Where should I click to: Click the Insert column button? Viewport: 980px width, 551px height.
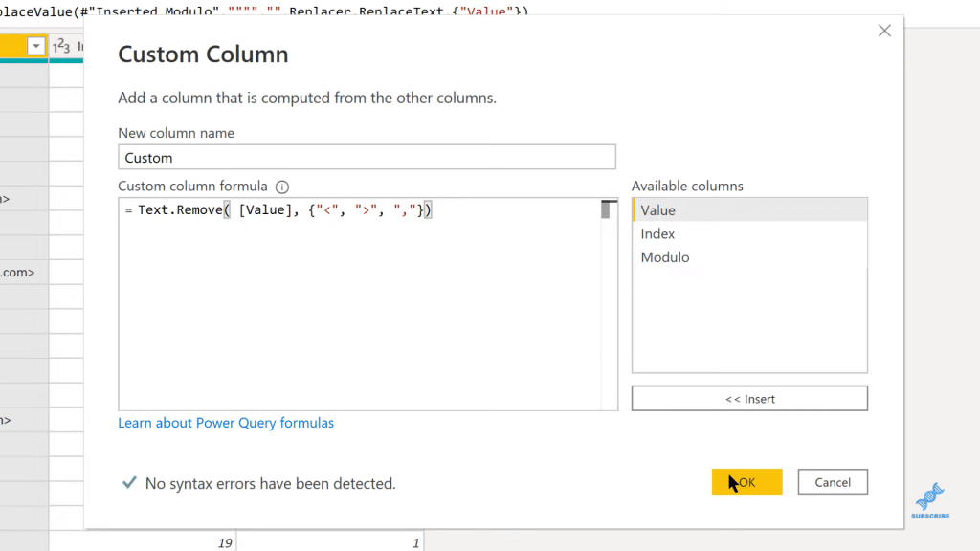pyautogui.click(x=749, y=399)
